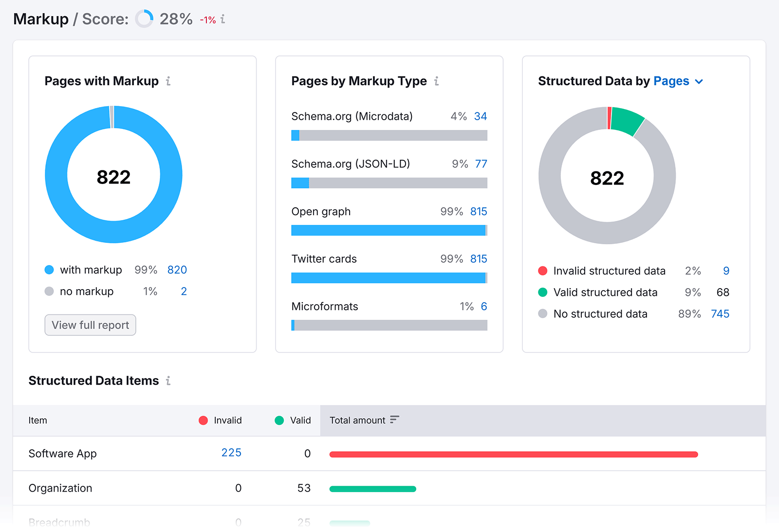The width and height of the screenshot is (779, 532).
Task: Click the red Invalid dot in the table header
Action: pos(203,421)
